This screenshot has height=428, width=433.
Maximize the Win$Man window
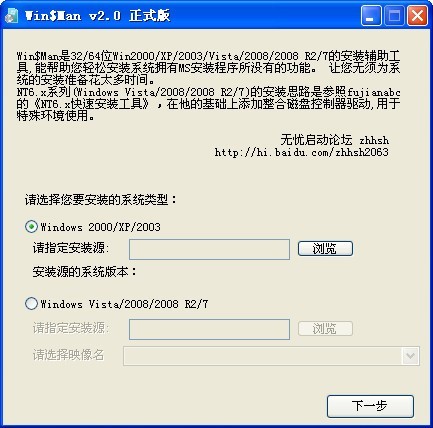pyautogui.click(x=394, y=16)
